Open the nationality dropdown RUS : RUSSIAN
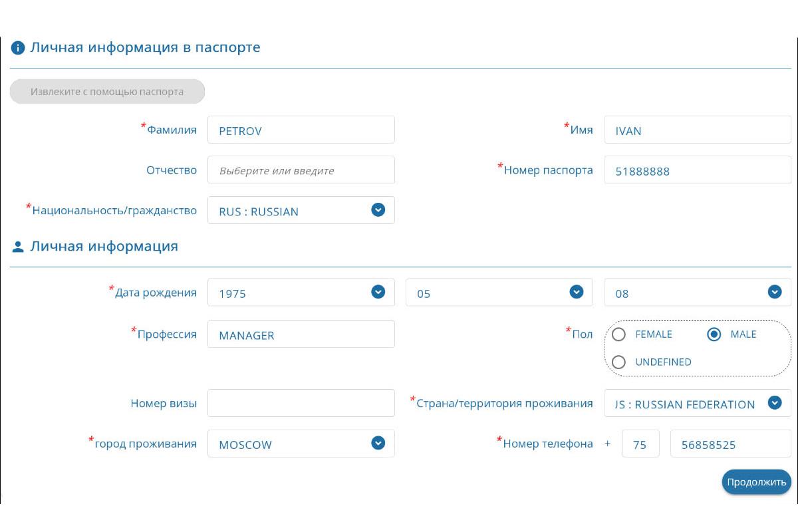798x532 pixels. (x=301, y=210)
